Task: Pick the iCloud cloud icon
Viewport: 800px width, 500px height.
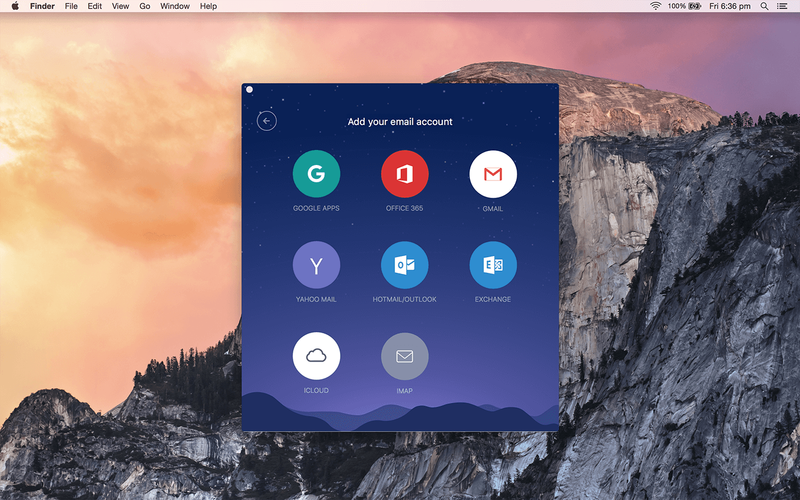Action: click(x=316, y=356)
